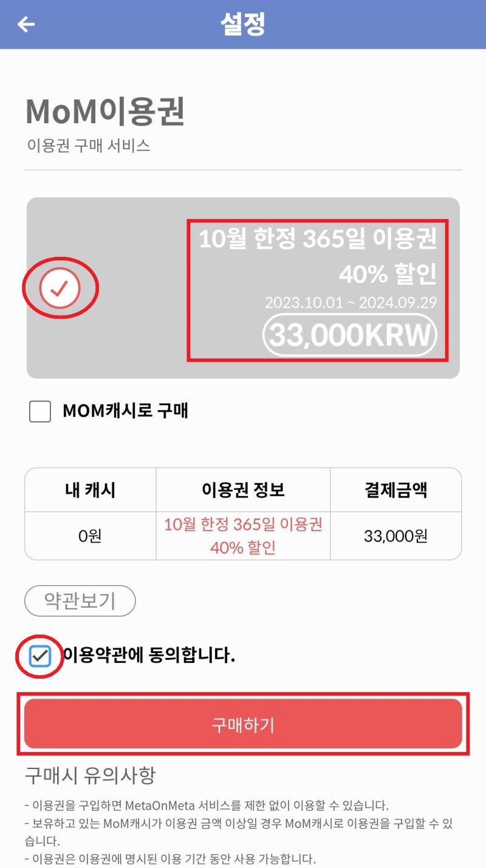Enable the MOM캐시로 구매 checkbox
486x868 pixels.
[39, 412]
